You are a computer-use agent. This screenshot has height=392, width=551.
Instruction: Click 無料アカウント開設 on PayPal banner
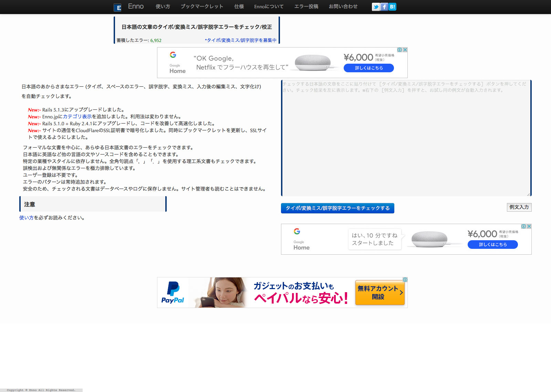tap(380, 293)
